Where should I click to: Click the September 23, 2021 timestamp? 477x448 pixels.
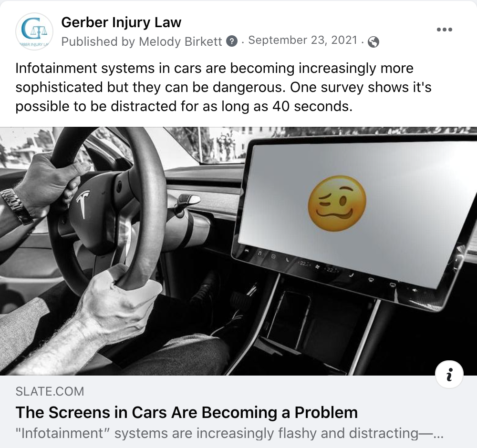pyautogui.click(x=303, y=40)
